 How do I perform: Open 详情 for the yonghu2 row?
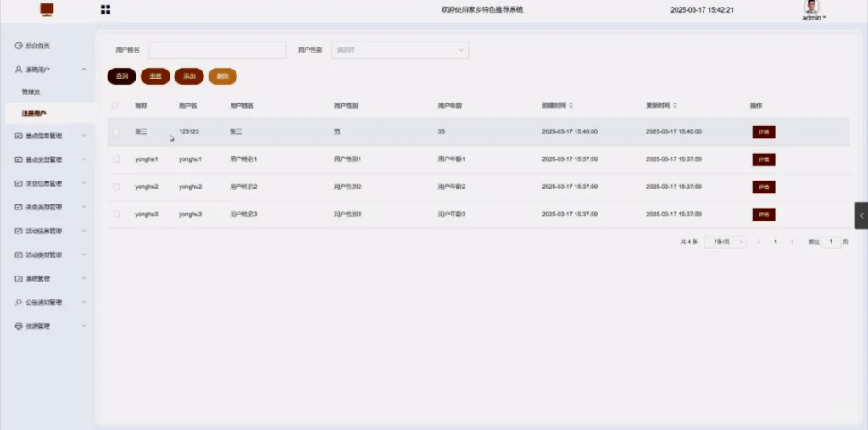coord(764,187)
